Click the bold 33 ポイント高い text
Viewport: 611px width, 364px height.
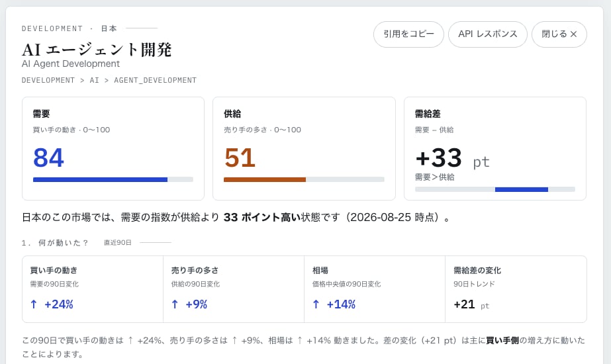pos(262,217)
